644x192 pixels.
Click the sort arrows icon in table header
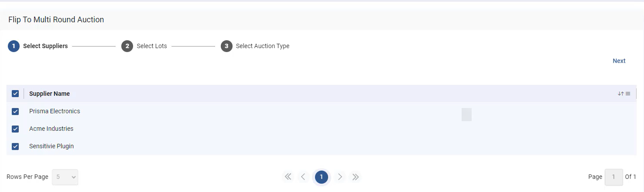coord(620,94)
